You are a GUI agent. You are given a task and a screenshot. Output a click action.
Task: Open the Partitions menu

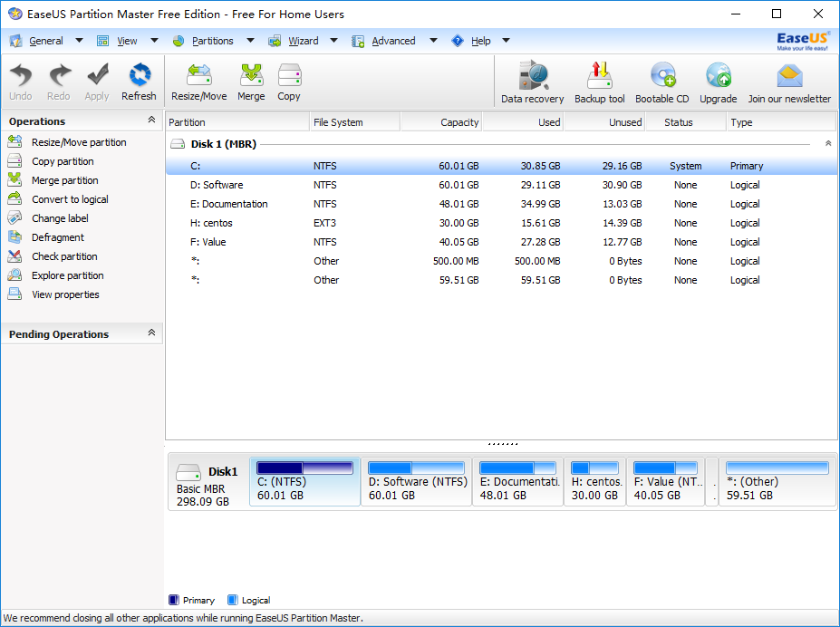click(x=213, y=41)
